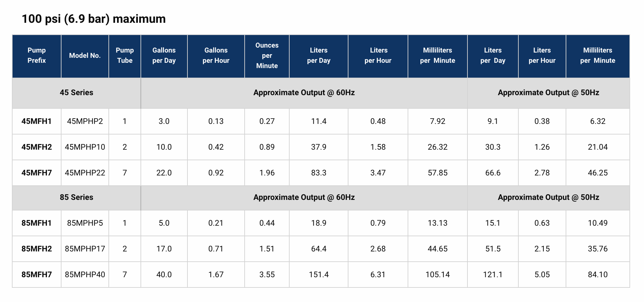Click the 84.10 value in 85MFH7 row

[x=598, y=275]
